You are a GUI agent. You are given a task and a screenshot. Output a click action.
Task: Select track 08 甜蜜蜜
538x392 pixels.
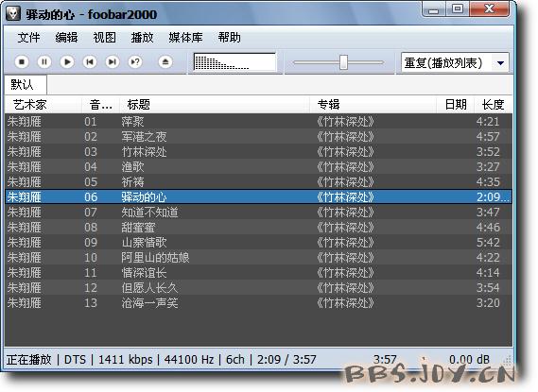coord(258,228)
